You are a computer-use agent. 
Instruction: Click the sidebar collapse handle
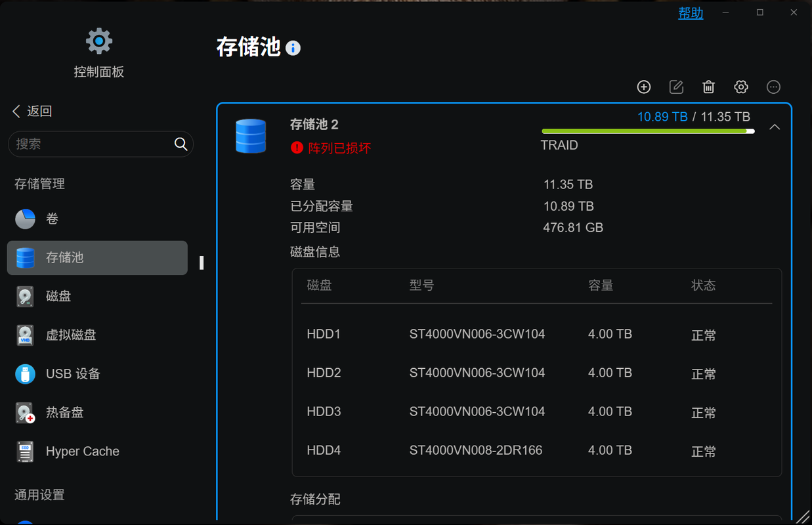point(202,262)
